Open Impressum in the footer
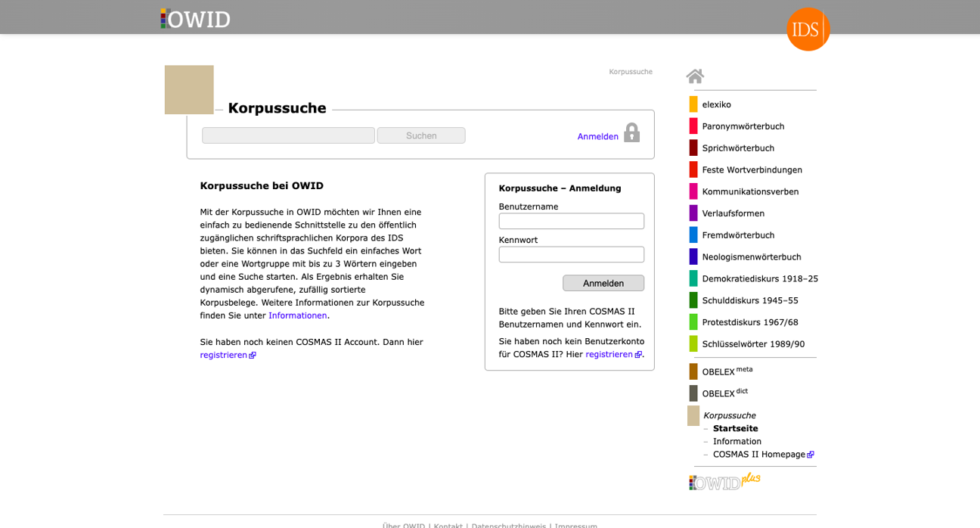 pos(575,526)
